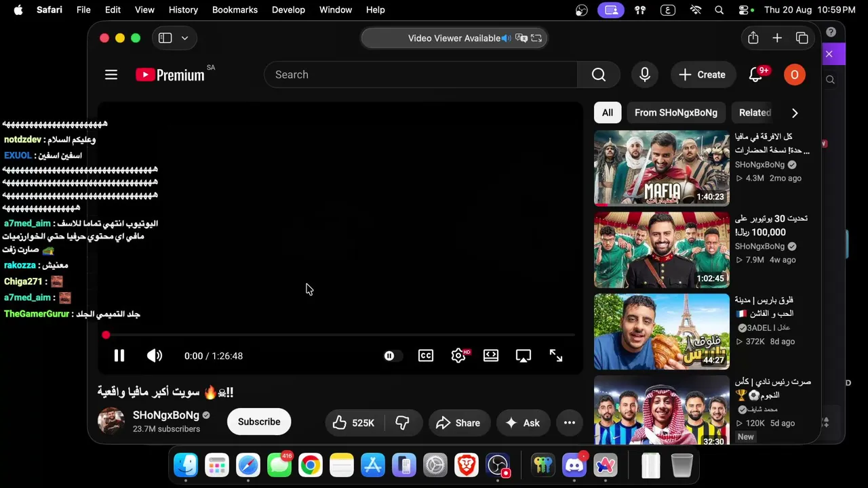Share this page from Safari toolbar
Viewport: 868px width, 488px height.
pos(753,38)
